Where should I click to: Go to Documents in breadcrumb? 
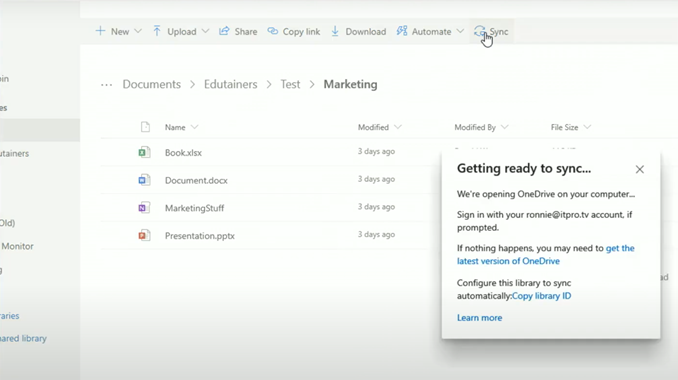[151, 84]
